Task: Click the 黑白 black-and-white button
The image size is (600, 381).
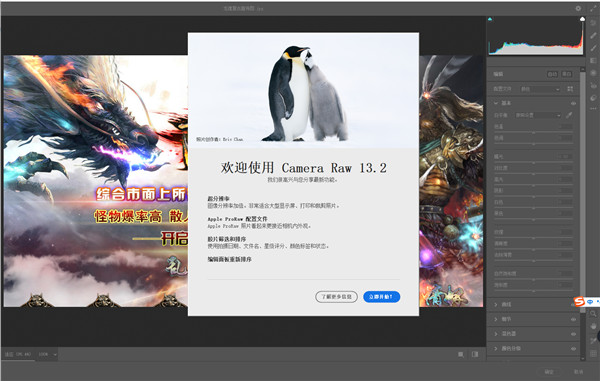Action: tap(567, 74)
